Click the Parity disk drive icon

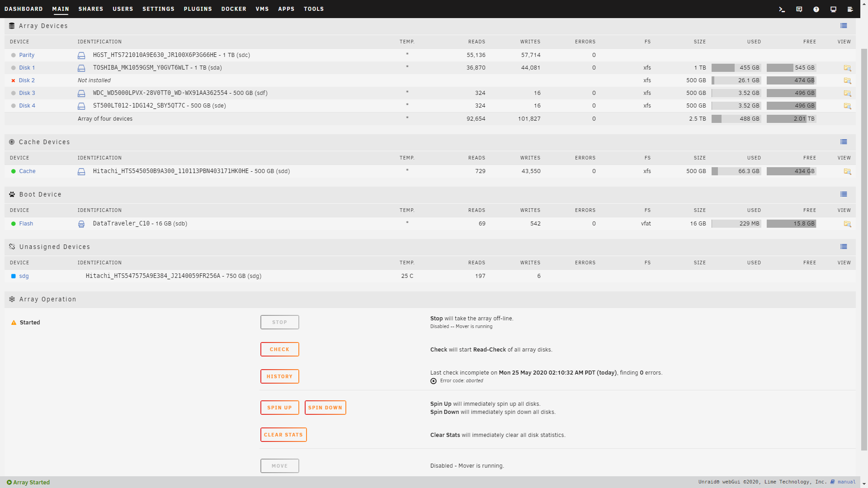(x=81, y=55)
